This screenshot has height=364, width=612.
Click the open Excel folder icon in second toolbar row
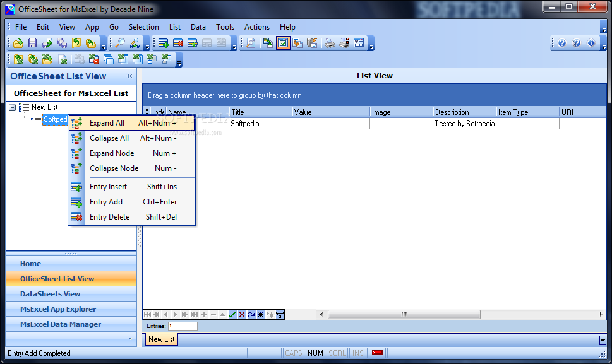coord(47,59)
